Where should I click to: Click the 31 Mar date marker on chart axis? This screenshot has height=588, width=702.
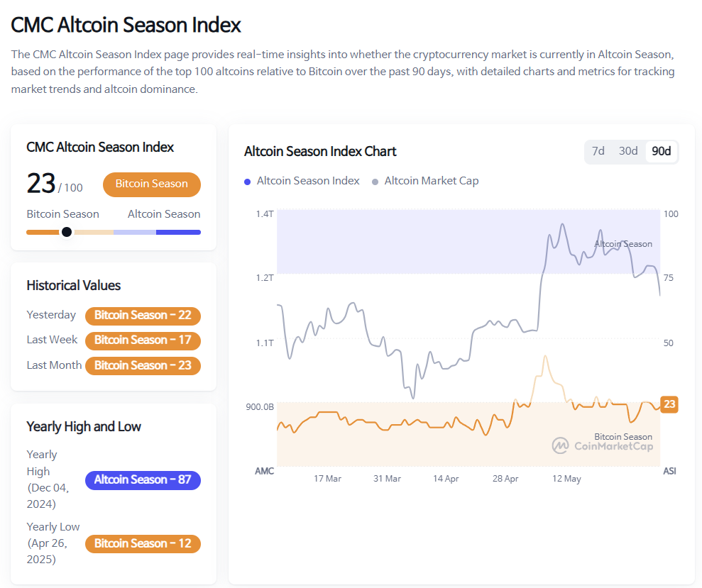click(387, 479)
